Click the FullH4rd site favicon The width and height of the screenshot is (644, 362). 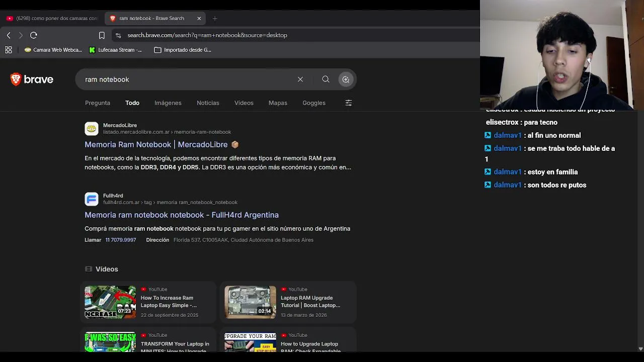tap(92, 199)
